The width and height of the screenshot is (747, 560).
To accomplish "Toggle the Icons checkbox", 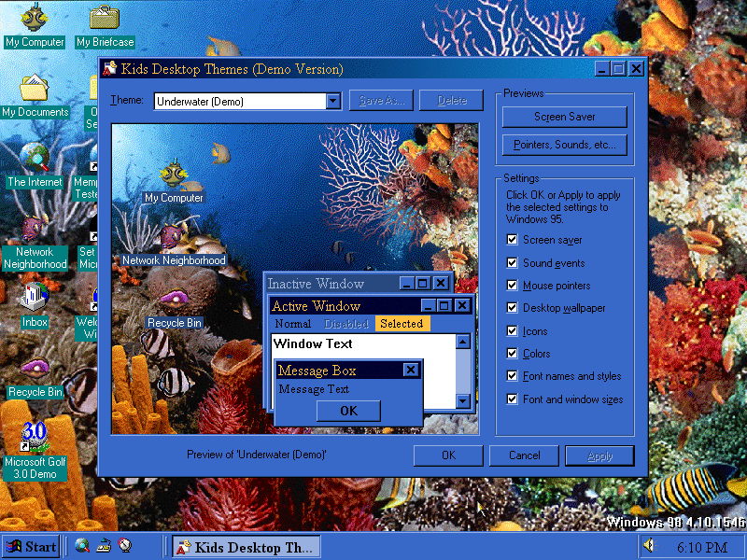I will (x=512, y=330).
